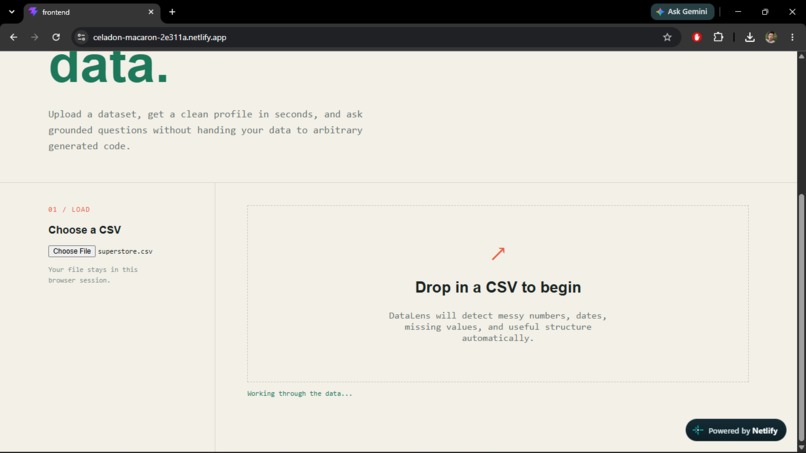Click the Ask Gemini button

(x=682, y=11)
